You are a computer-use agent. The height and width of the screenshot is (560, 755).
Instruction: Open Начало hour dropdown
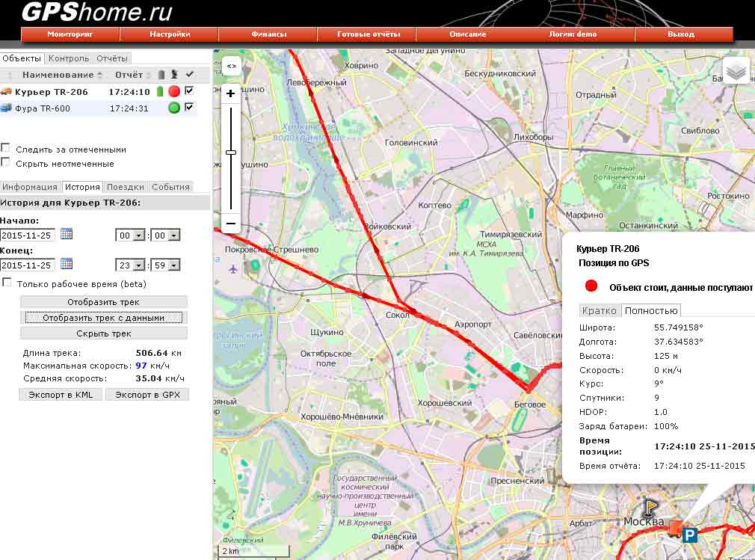click(x=131, y=236)
